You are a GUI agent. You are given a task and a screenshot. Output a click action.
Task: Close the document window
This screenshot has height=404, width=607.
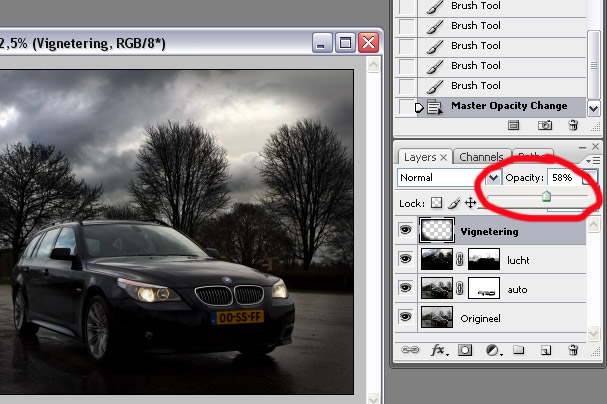(x=369, y=43)
